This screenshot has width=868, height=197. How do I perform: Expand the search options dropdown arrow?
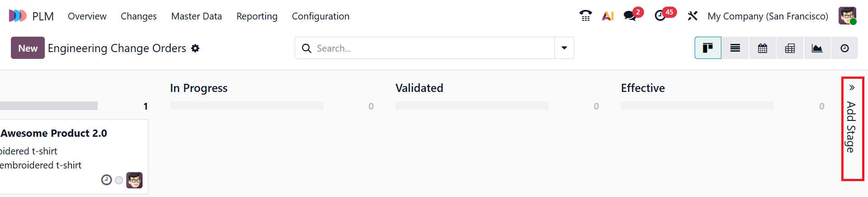tap(564, 48)
